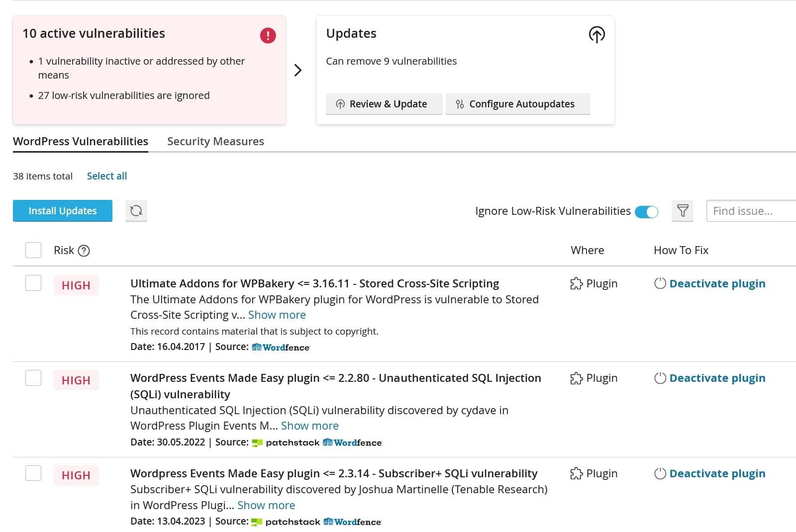Click the upload arrow icon in Updates card
Screen dimensions: 796x532
pyautogui.click(x=597, y=35)
